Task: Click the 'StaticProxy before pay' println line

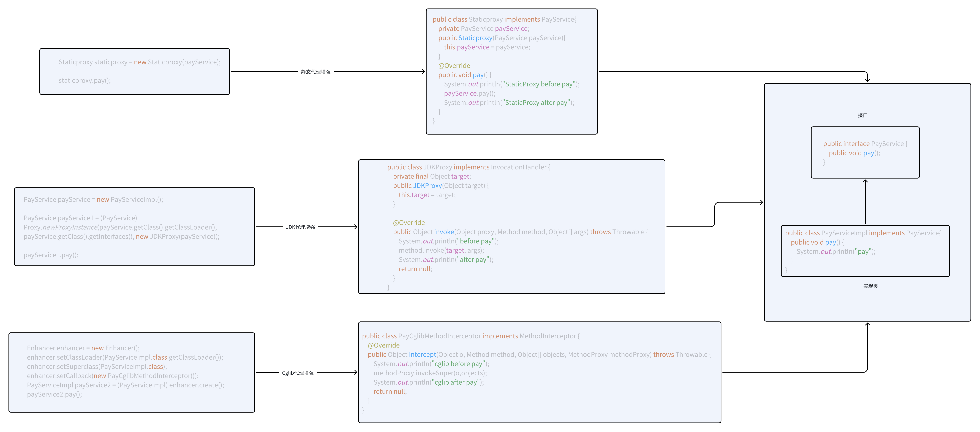Action: (x=512, y=84)
